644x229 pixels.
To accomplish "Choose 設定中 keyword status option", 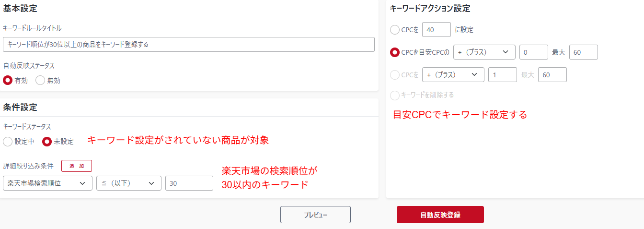I will coord(8,142).
